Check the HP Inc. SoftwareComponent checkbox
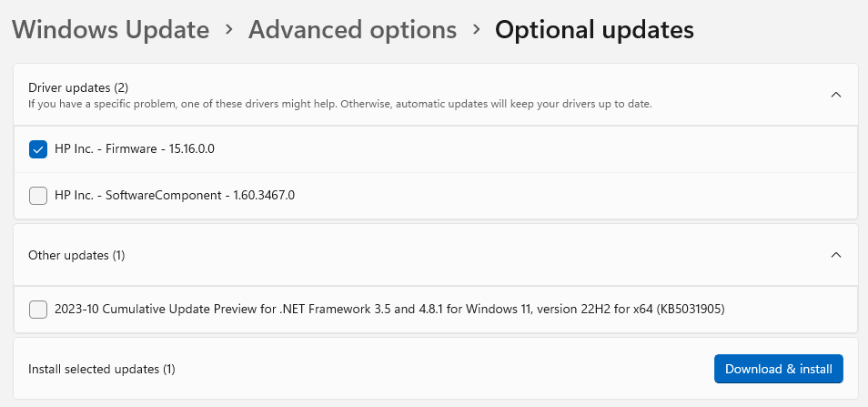 coord(38,195)
